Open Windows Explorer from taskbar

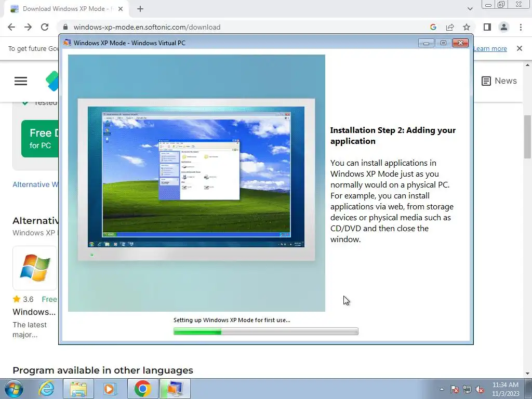pos(78,389)
